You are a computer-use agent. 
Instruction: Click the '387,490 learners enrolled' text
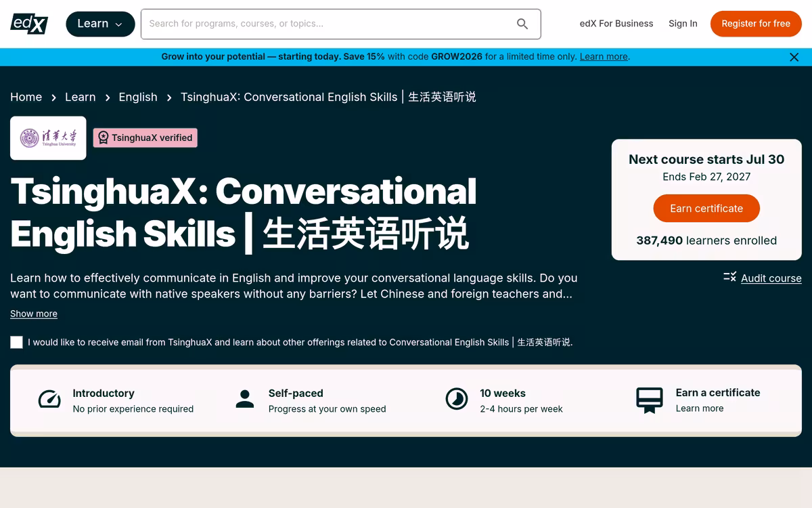[706, 240]
